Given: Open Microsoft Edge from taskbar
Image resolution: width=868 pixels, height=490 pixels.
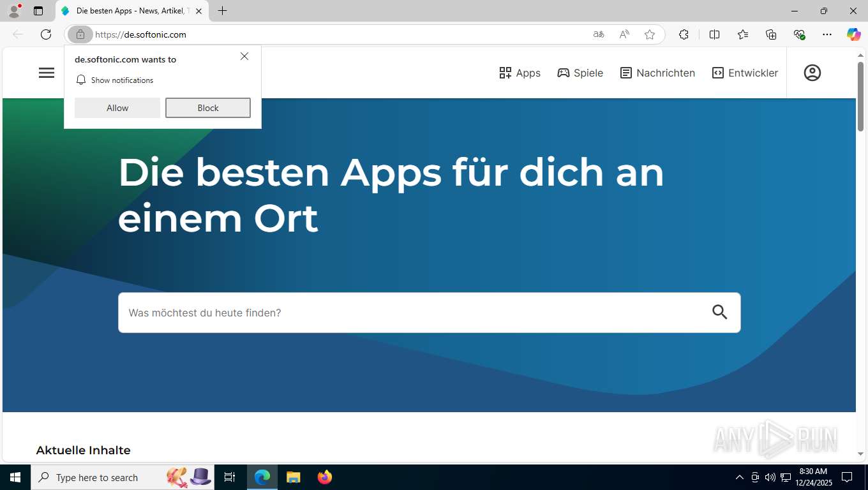Looking at the screenshot, I should 262,477.
